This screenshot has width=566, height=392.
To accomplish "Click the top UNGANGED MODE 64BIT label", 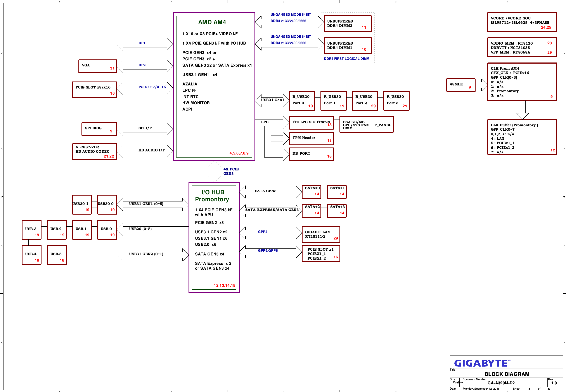I will click(x=291, y=15).
